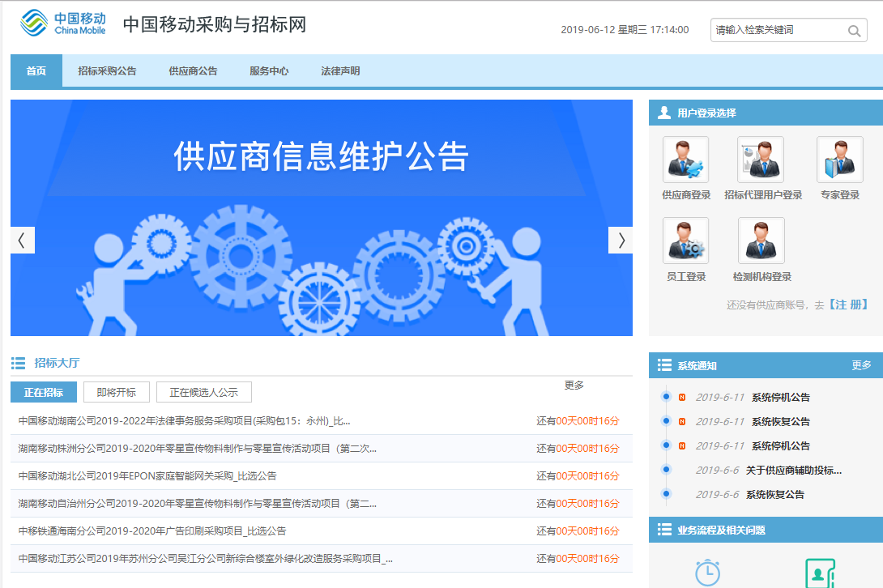Screen dimensions: 883x588
Task: Click the date and time 2019-06-12 星期三
Action: [x=625, y=30]
